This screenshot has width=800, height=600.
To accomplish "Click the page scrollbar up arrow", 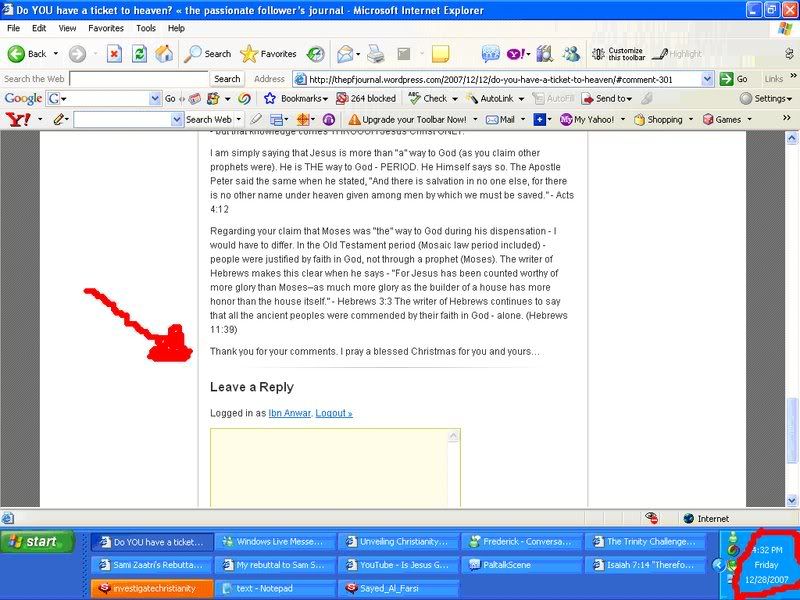I will pos(791,138).
